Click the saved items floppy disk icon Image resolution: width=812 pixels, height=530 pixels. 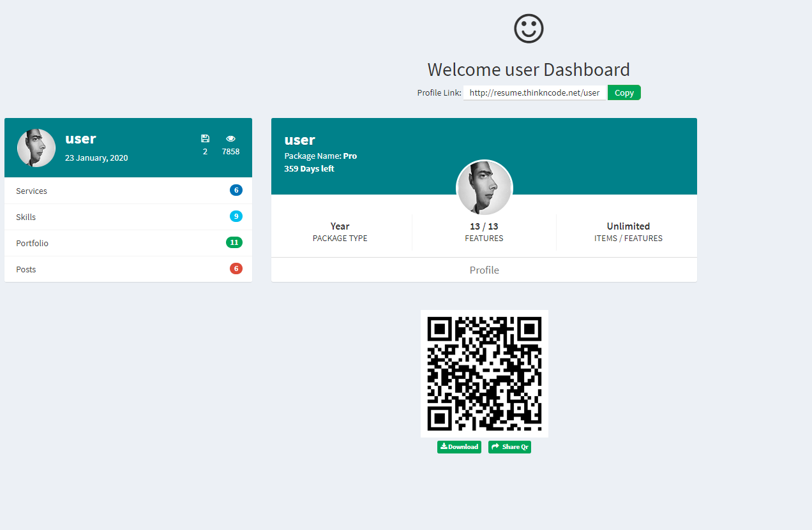(205, 138)
